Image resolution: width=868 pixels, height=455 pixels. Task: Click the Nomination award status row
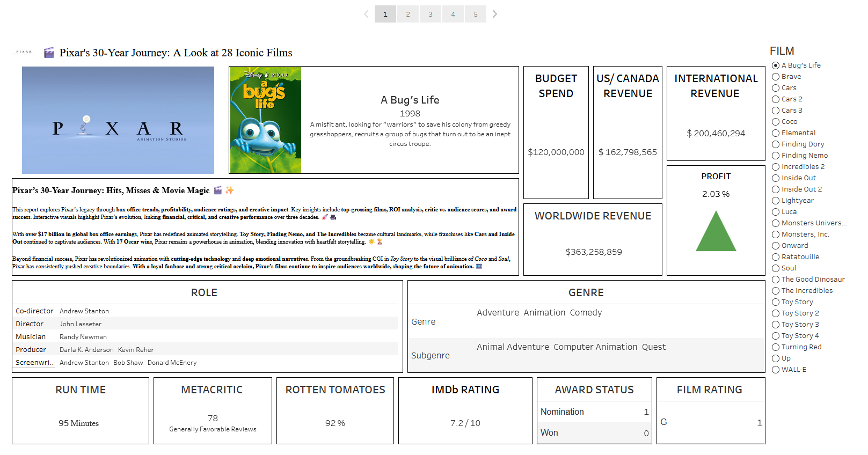coord(594,412)
